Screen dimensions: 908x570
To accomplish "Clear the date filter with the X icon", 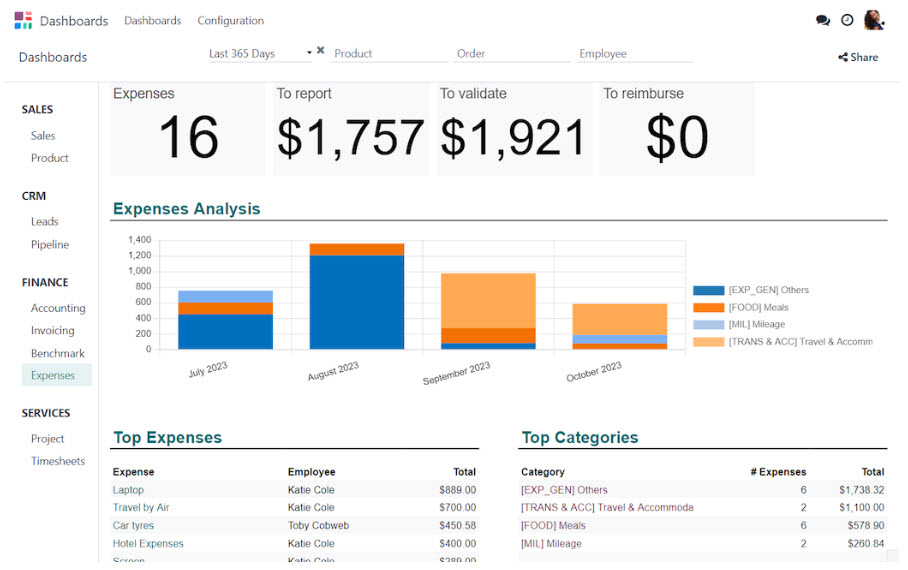I will (x=321, y=51).
